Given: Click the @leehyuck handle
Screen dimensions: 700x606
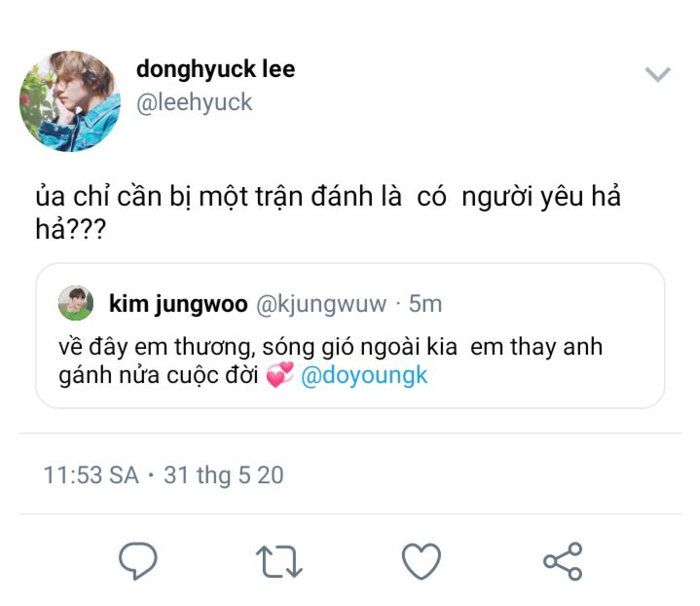Looking at the screenshot, I should tap(194, 103).
